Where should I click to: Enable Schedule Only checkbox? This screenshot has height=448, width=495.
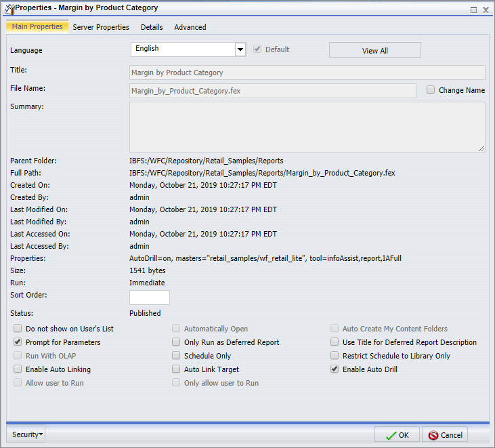tap(176, 355)
